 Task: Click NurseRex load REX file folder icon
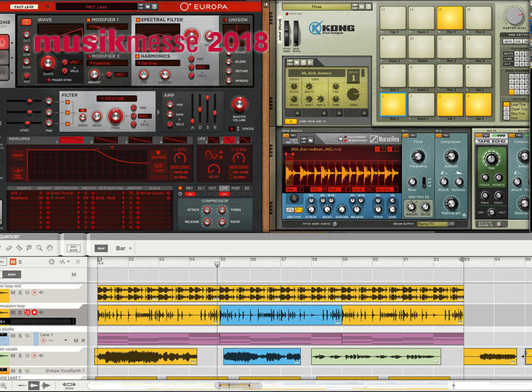pyautogui.click(x=310, y=139)
